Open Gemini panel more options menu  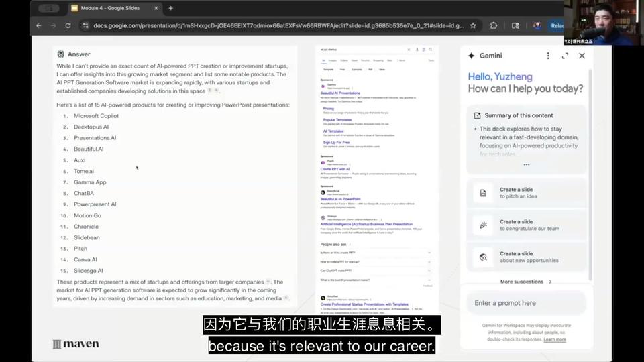[x=548, y=56]
